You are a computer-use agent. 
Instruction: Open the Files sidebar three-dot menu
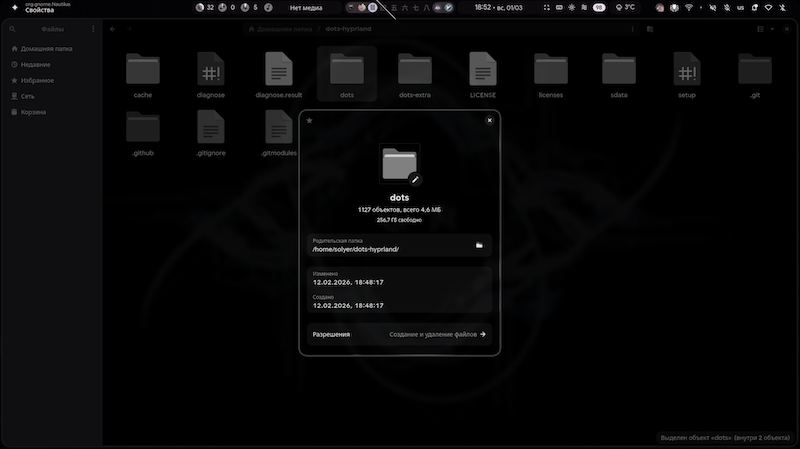pos(93,29)
